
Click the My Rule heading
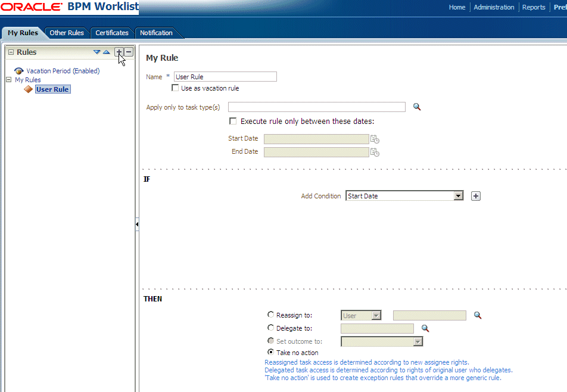(x=162, y=58)
